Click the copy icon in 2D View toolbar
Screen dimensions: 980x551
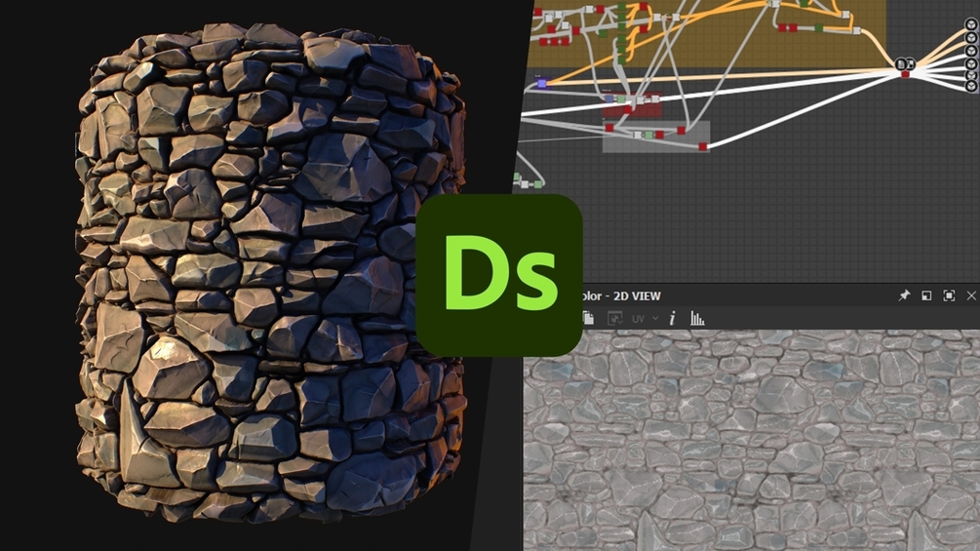click(587, 318)
